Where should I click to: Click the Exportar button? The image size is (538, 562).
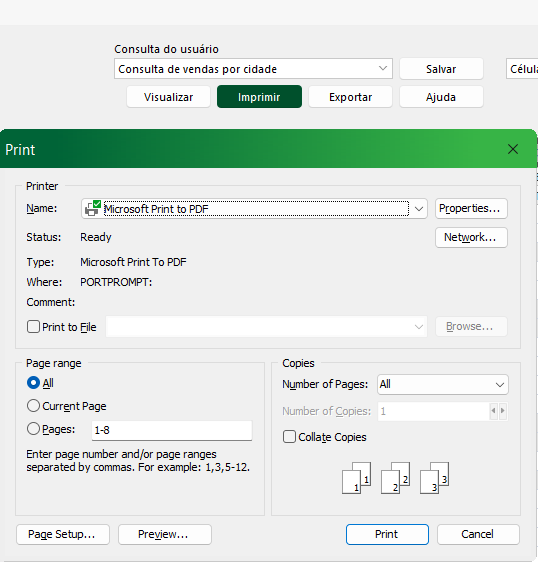point(350,97)
